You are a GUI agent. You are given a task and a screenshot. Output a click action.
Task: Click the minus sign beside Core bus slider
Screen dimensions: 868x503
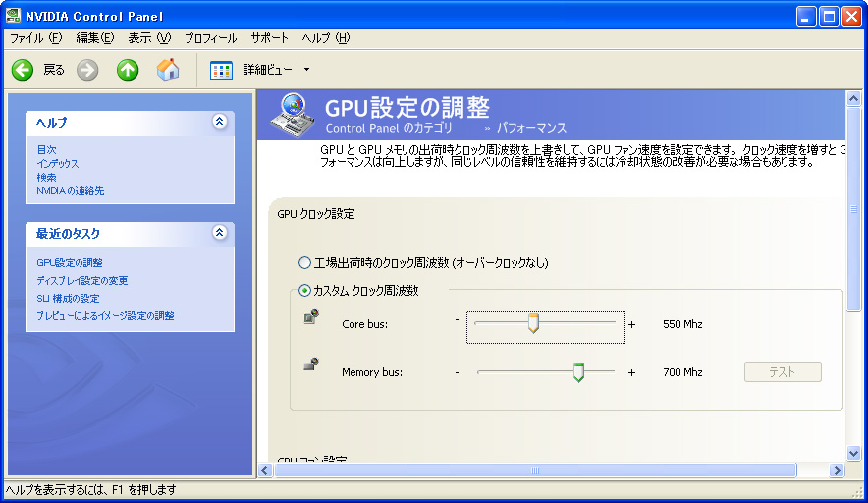[x=457, y=319]
